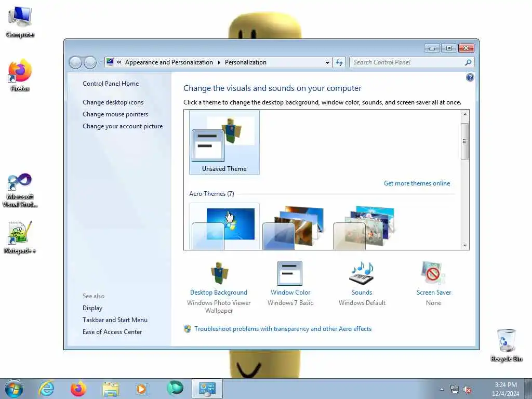Open Taskbar and Start Menu link
This screenshot has height=399, width=532.
[x=115, y=320]
